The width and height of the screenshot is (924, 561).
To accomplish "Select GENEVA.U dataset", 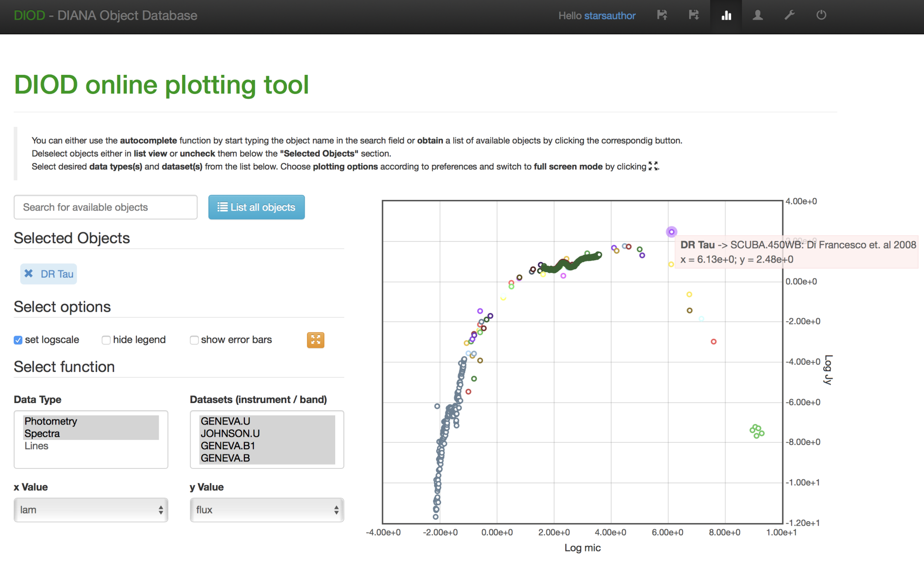I will pos(267,421).
